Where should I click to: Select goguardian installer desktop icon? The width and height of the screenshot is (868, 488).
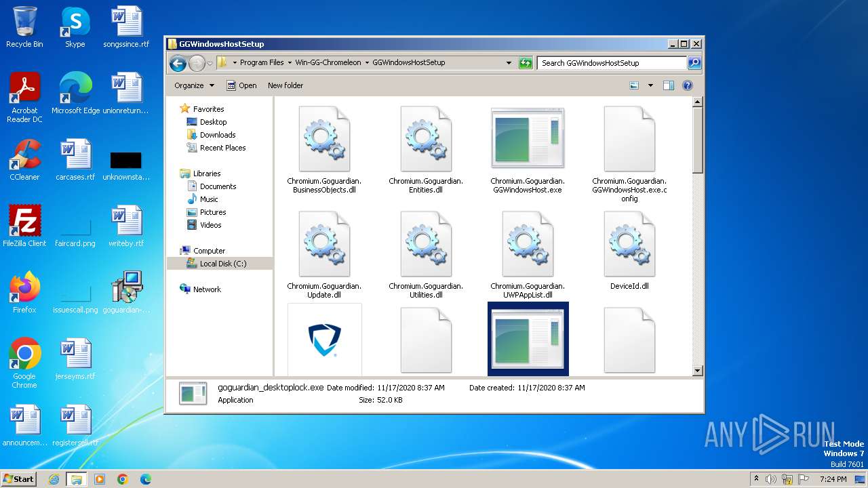[126, 293]
